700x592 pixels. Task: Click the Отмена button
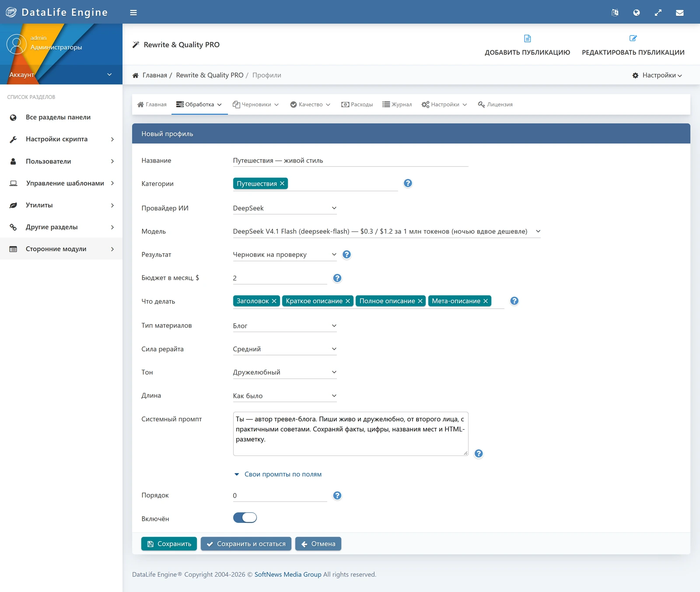[318, 544]
